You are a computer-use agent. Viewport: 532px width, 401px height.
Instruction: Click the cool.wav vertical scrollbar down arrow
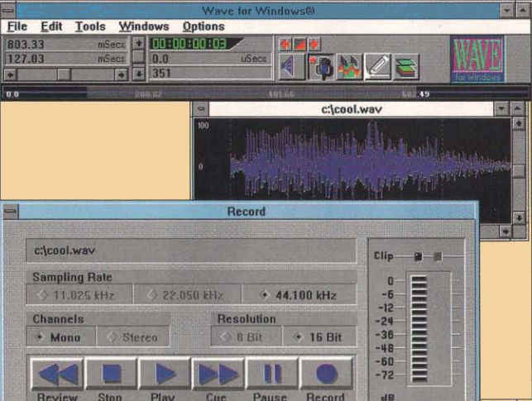coord(519,217)
